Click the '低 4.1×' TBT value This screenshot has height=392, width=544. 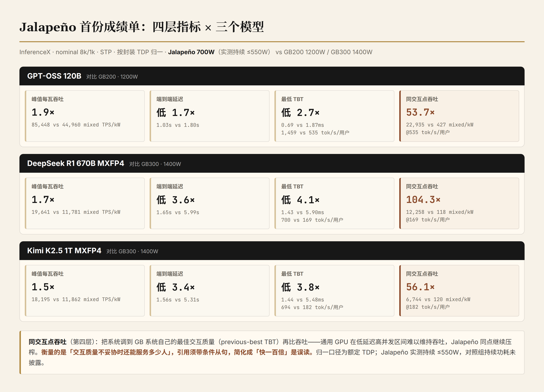coord(300,200)
